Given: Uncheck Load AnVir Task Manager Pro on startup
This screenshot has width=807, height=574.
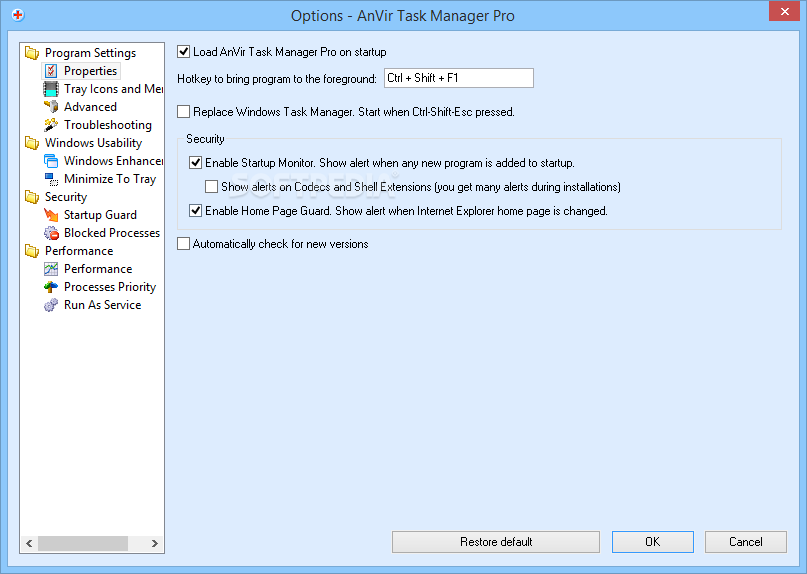Looking at the screenshot, I should pyautogui.click(x=184, y=52).
